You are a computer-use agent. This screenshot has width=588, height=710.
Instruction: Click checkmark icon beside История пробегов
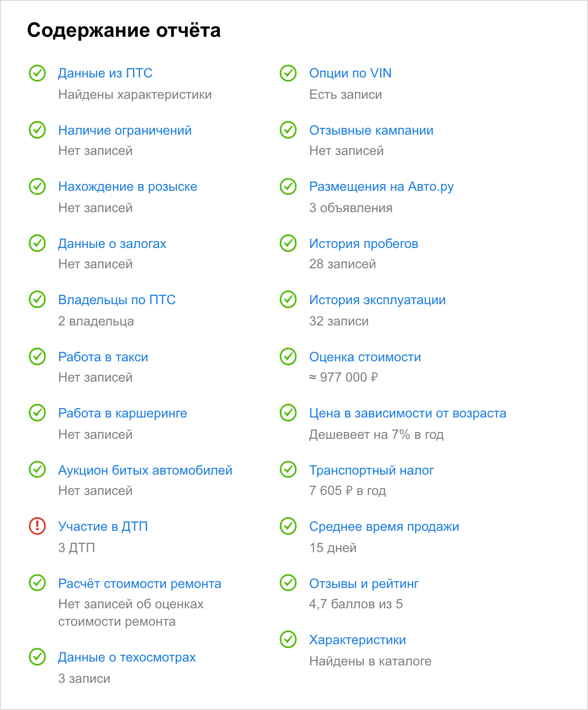pyautogui.click(x=288, y=243)
